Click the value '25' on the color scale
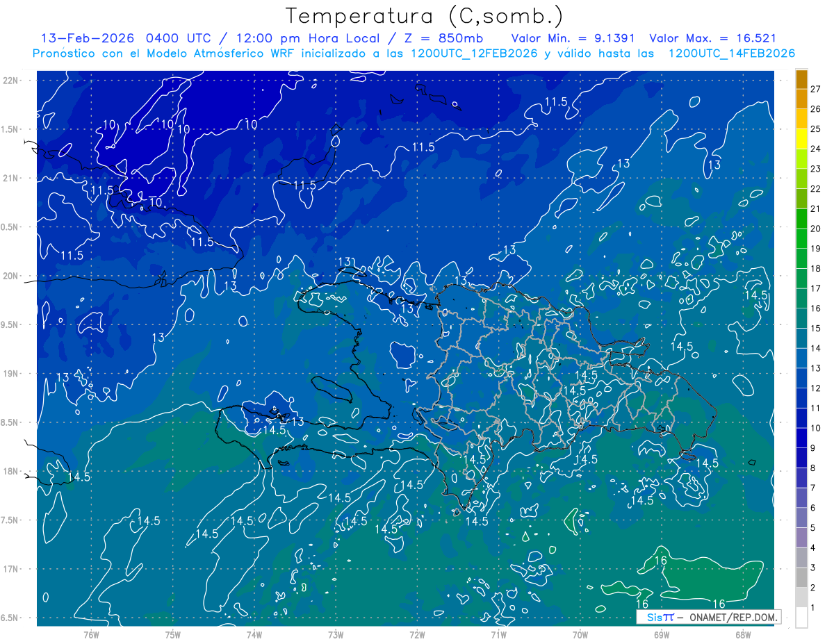The width and height of the screenshot is (834, 644). click(x=816, y=129)
